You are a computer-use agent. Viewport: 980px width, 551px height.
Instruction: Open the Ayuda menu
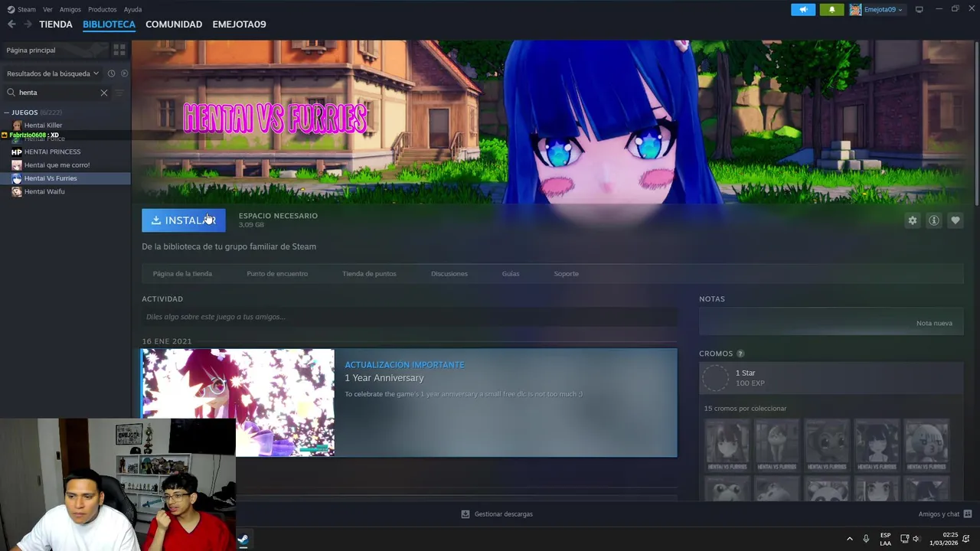click(132, 9)
